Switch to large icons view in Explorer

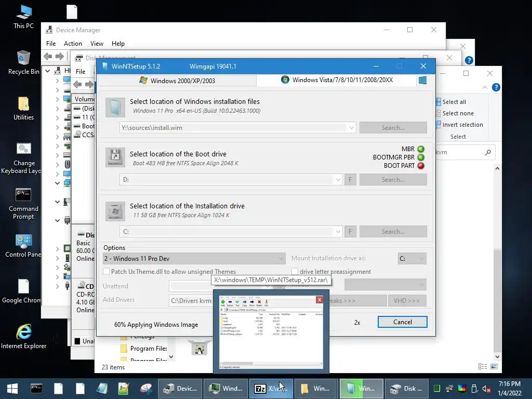(494, 366)
